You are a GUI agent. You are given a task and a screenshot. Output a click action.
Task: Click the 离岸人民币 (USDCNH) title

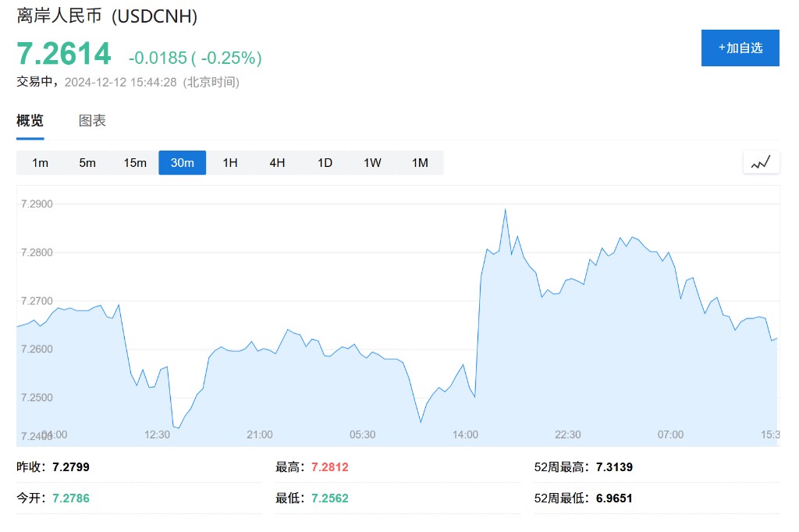tap(107, 16)
